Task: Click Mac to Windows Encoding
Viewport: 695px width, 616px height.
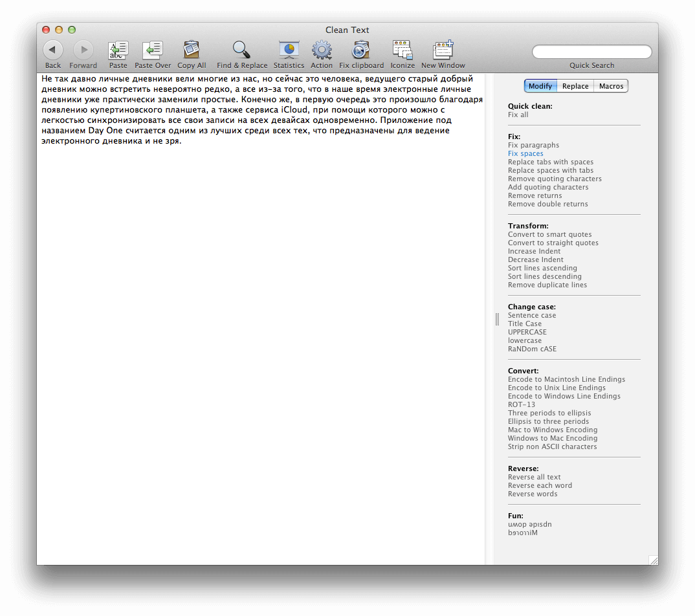Action: click(x=553, y=430)
